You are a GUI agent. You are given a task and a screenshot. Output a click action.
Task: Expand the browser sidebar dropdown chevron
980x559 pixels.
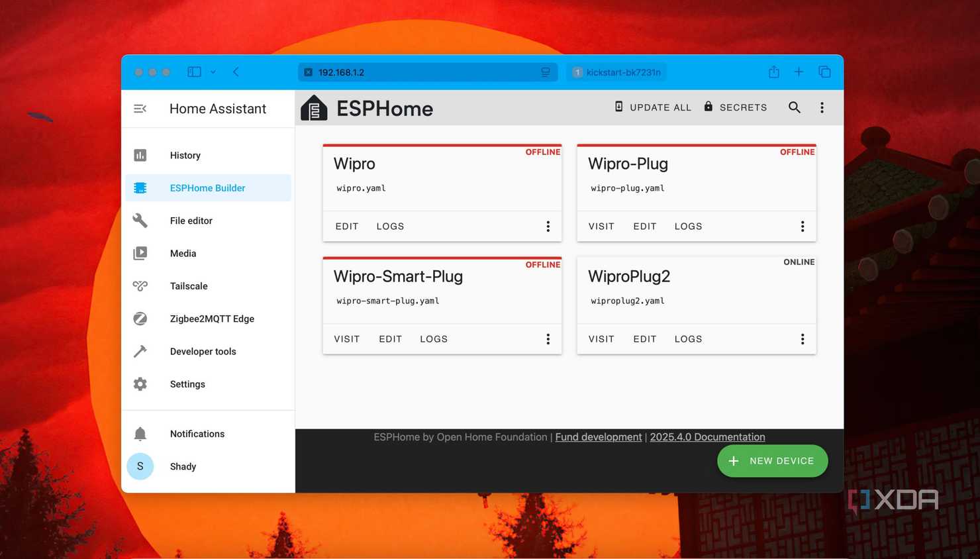click(213, 72)
